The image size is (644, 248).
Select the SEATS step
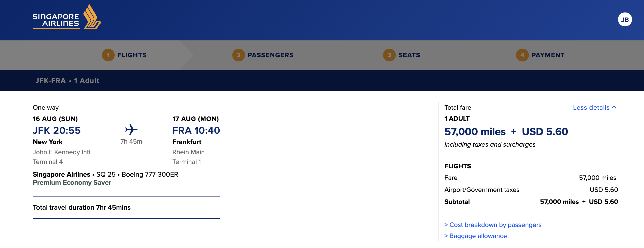(409, 55)
